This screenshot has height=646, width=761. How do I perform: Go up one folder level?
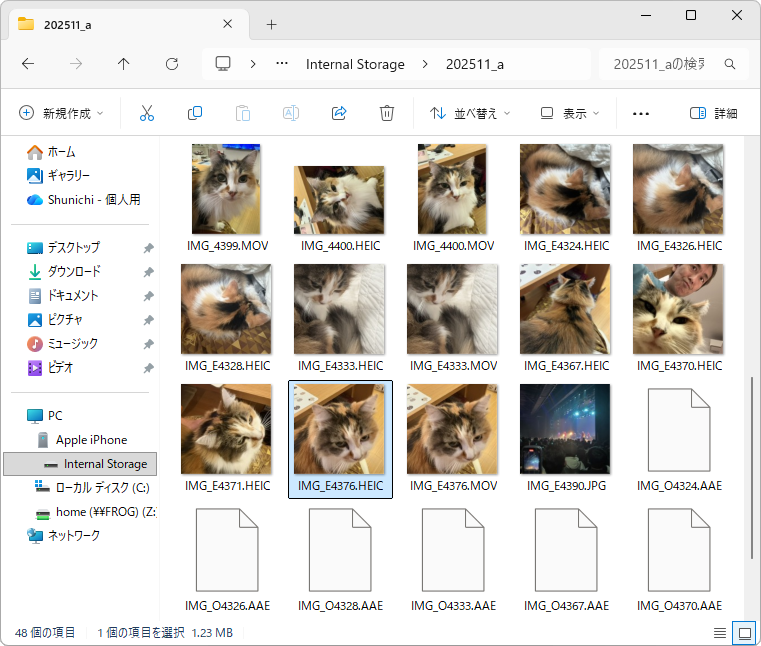124,64
